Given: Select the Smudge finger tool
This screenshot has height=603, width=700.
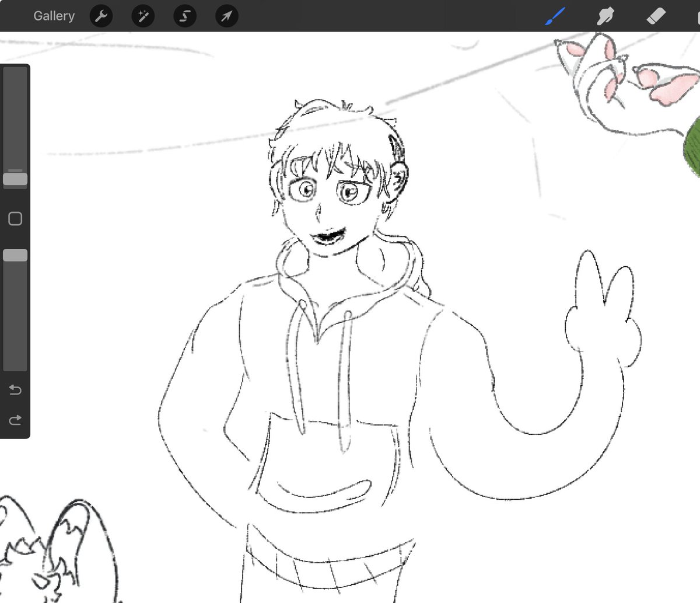Looking at the screenshot, I should (x=605, y=16).
